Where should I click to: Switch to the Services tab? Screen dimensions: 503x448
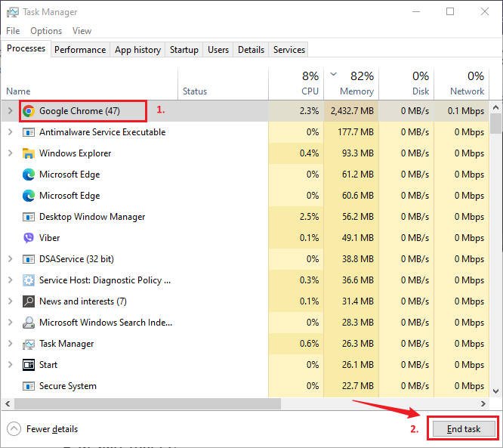[x=289, y=50]
